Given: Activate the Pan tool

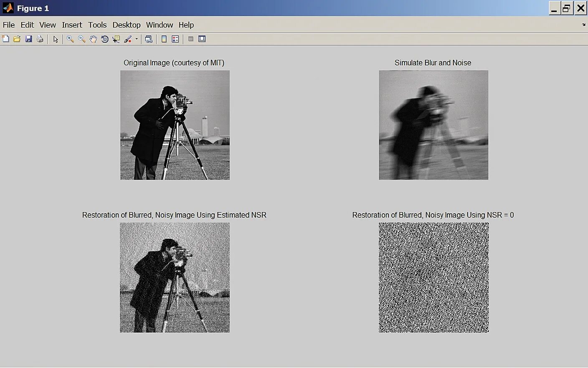Looking at the screenshot, I should pos(93,39).
